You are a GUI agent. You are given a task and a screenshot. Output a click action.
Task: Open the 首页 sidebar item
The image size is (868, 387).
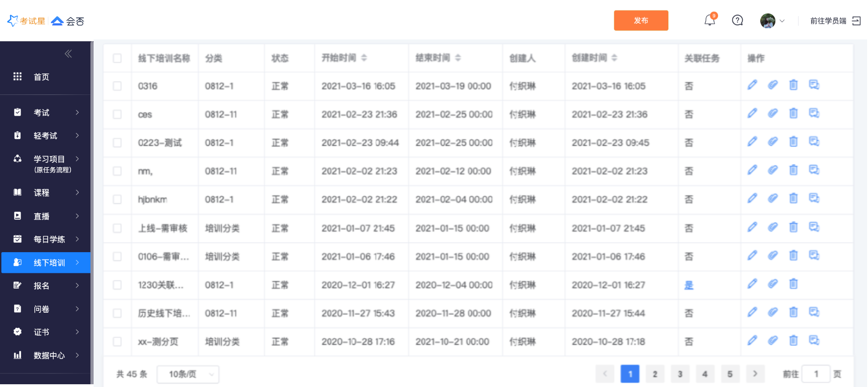41,77
